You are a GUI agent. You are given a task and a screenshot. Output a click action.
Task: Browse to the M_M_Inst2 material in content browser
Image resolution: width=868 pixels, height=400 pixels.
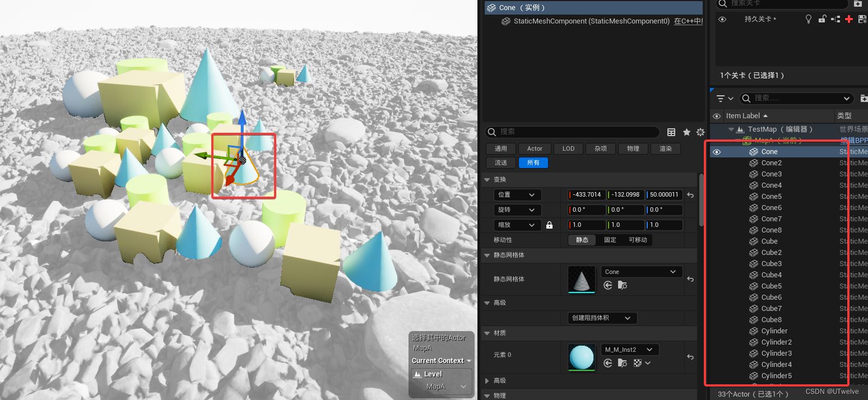623,363
